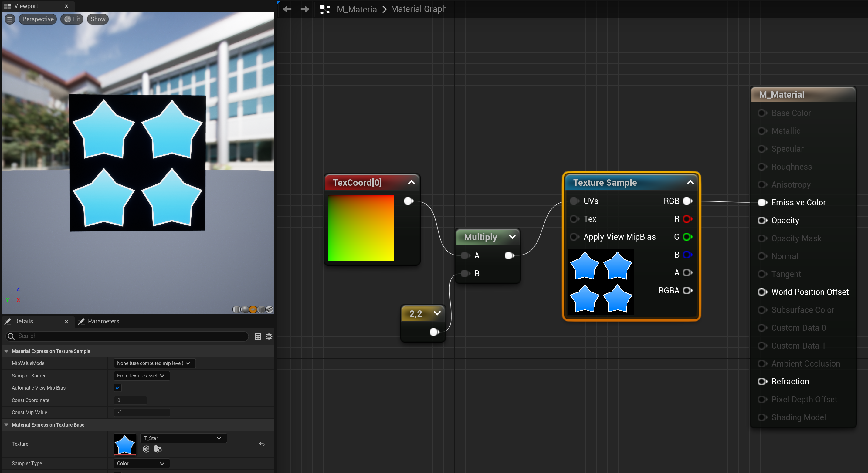The height and width of the screenshot is (473, 868).
Task: Toggle Details property matrix table view
Action: click(x=258, y=336)
